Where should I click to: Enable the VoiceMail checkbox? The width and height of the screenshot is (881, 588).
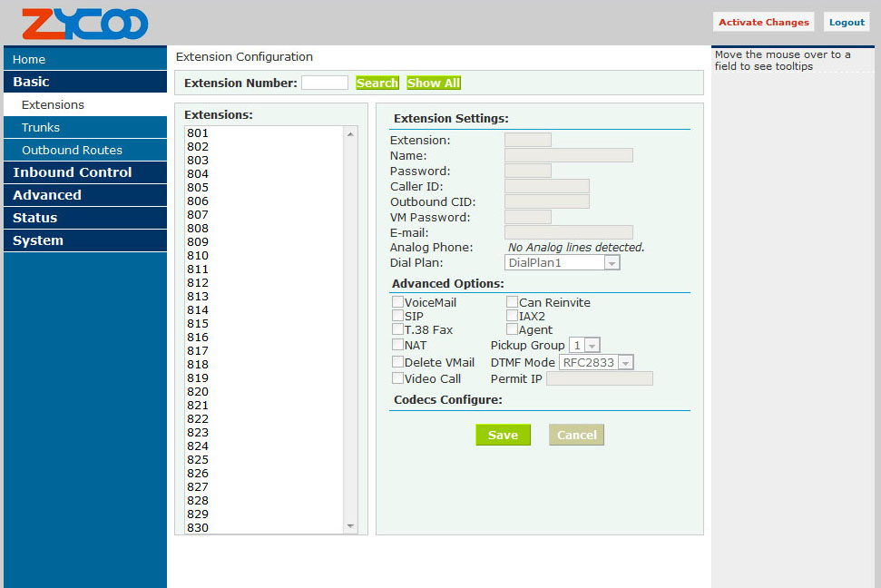click(397, 302)
